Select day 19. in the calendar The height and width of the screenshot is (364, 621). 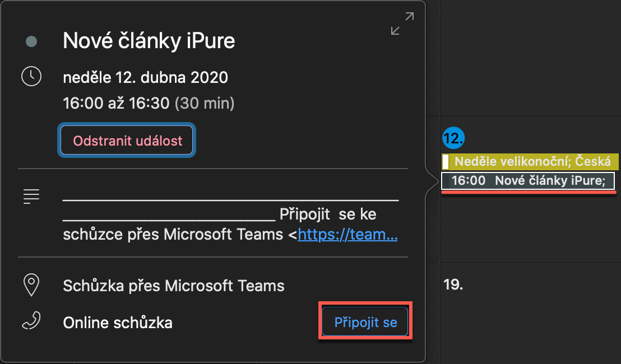tap(453, 285)
